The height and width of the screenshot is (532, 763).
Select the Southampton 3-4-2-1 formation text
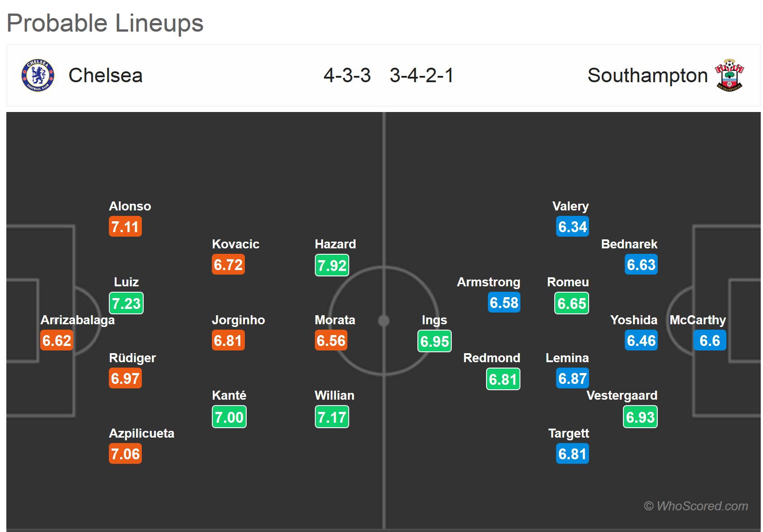pyautogui.click(x=421, y=75)
